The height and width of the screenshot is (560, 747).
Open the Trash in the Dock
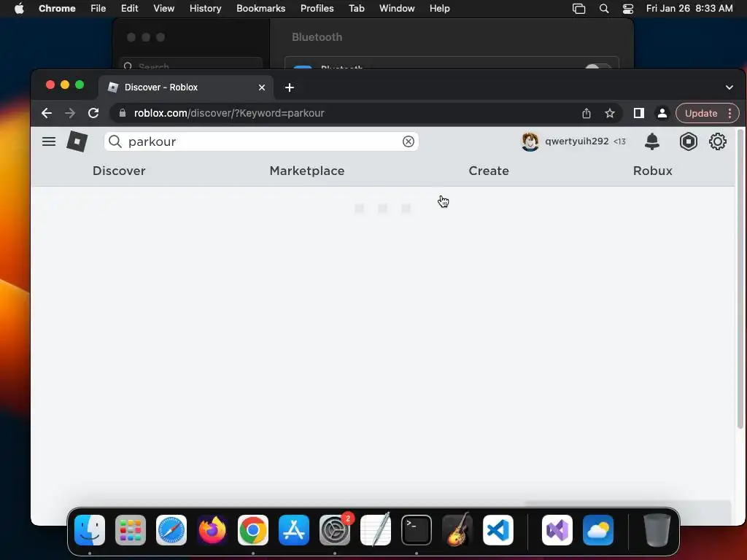coord(657,530)
